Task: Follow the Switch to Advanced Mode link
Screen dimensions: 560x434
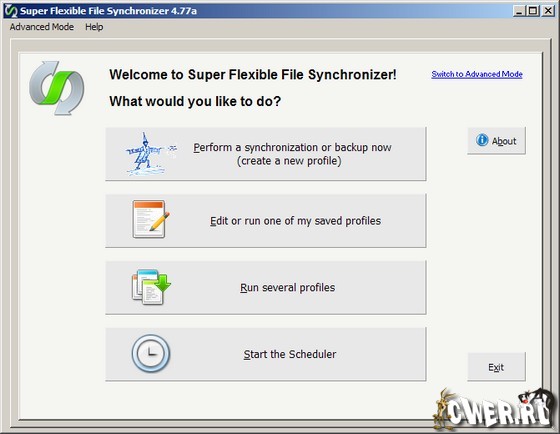Action: click(x=477, y=74)
